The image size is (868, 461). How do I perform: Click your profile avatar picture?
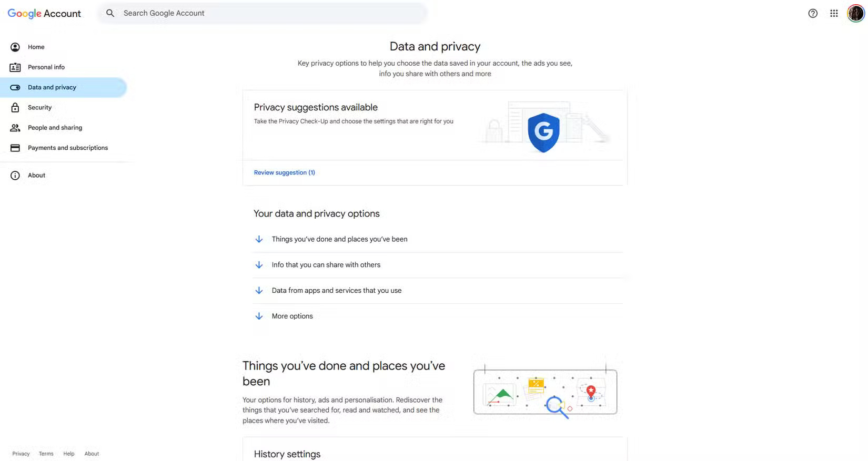[856, 13]
